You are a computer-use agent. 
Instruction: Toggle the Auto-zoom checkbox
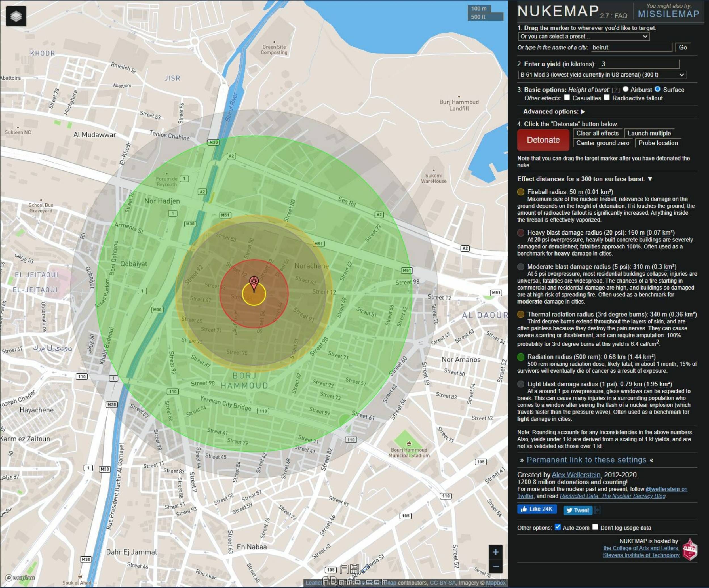tap(557, 527)
